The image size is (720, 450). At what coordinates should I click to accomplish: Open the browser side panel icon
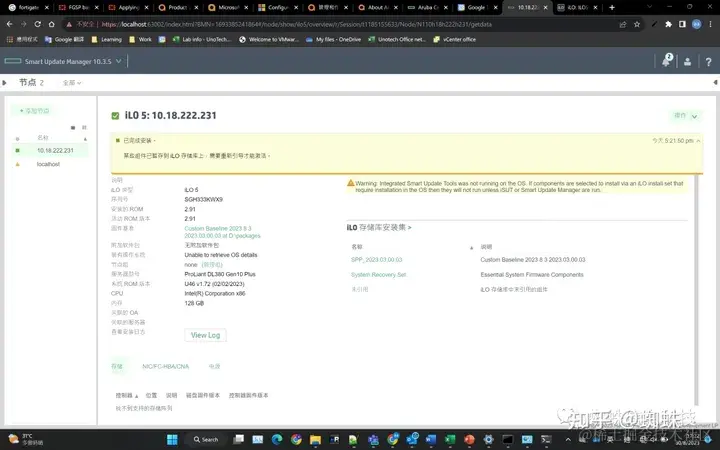[682, 24]
